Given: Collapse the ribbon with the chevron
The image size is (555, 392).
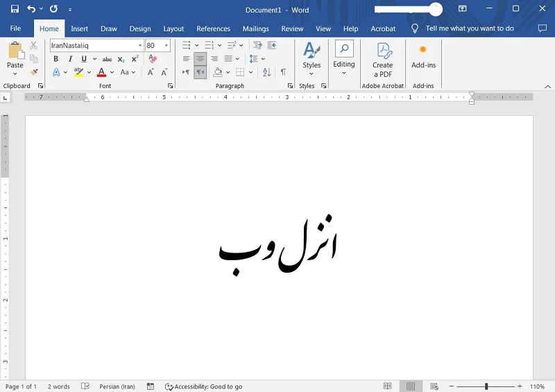Looking at the screenshot, I should pos(547,87).
